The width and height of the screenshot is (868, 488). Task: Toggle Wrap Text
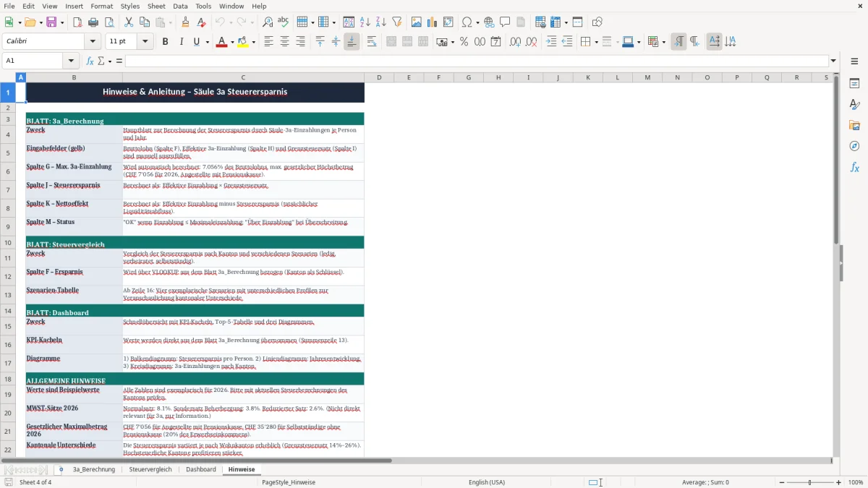372,42
